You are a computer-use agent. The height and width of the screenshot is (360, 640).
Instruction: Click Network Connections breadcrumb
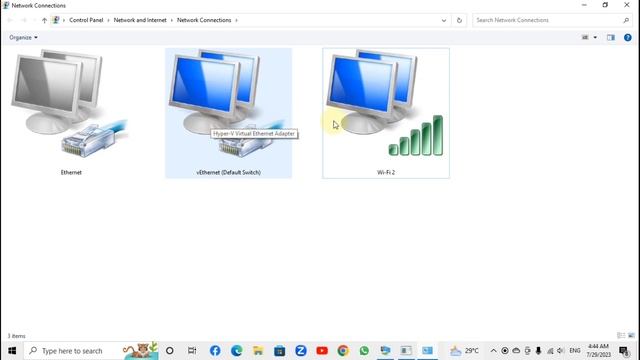click(x=204, y=20)
